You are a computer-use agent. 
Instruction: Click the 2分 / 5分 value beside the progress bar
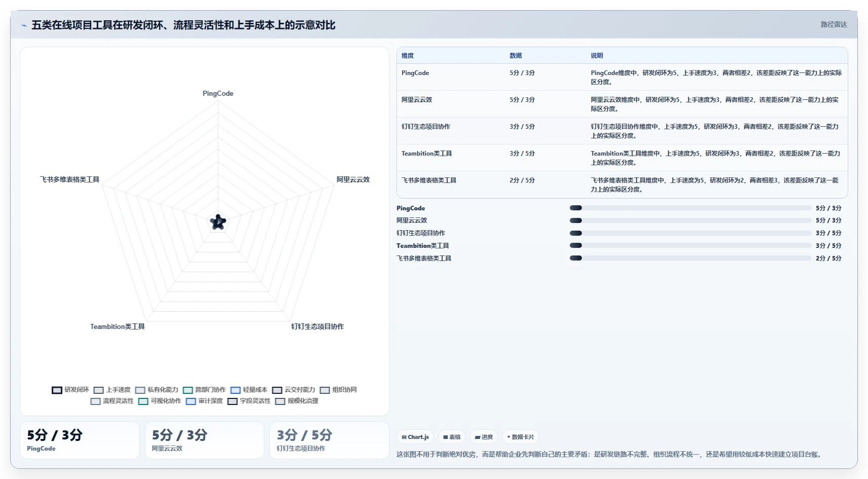pos(828,259)
